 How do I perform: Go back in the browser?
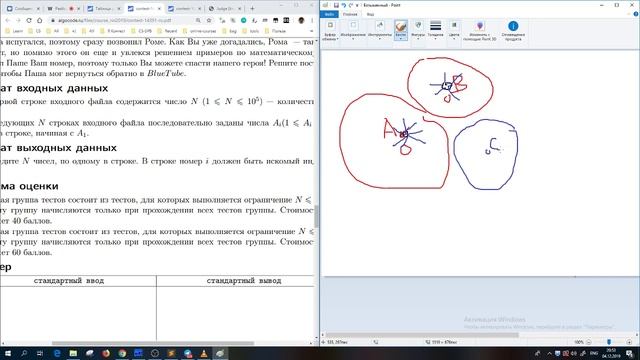(8, 20)
